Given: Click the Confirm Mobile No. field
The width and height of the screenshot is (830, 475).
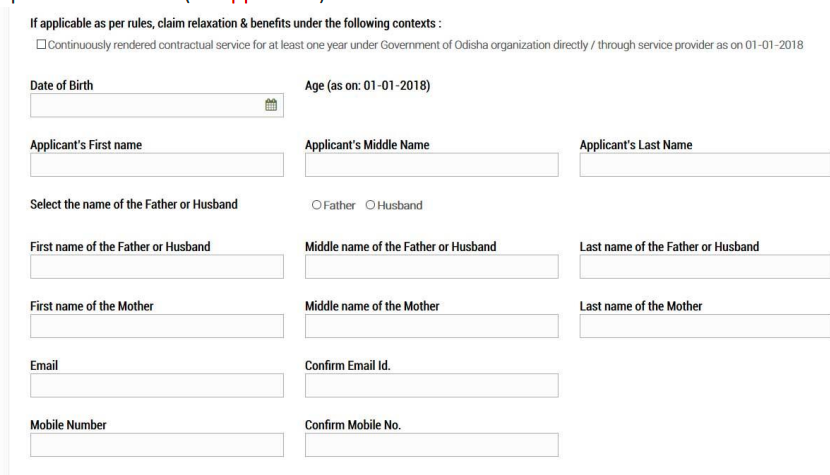Looking at the screenshot, I should 431,445.
